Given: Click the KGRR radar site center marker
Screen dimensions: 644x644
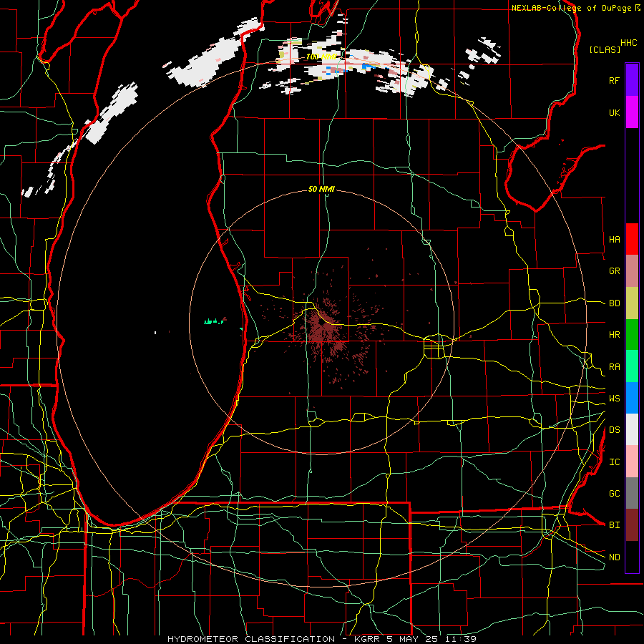Looking at the screenshot, I should click(321, 323).
